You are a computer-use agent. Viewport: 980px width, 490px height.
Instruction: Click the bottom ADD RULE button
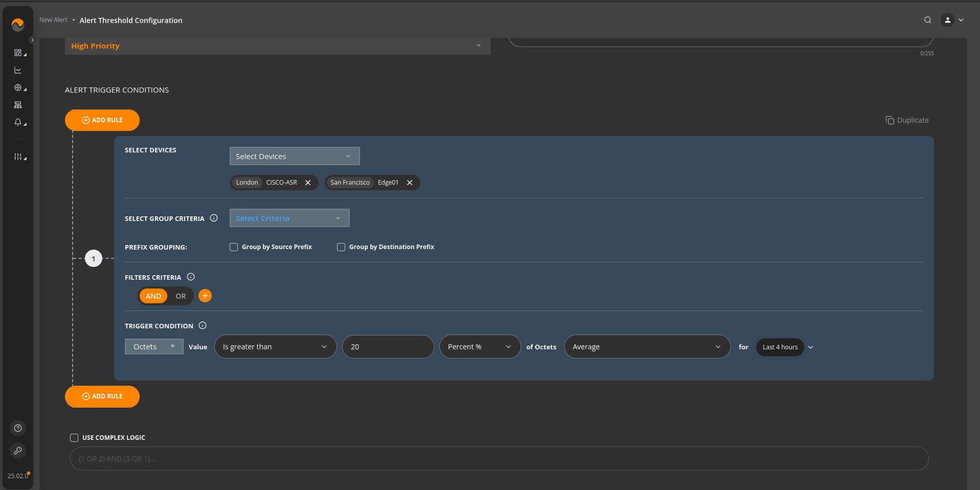click(x=102, y=396)
